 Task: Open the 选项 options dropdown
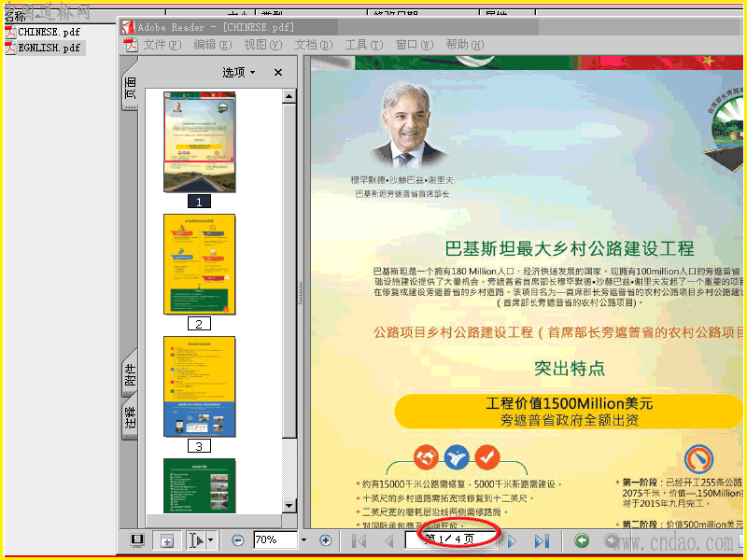tap(239, 73)
